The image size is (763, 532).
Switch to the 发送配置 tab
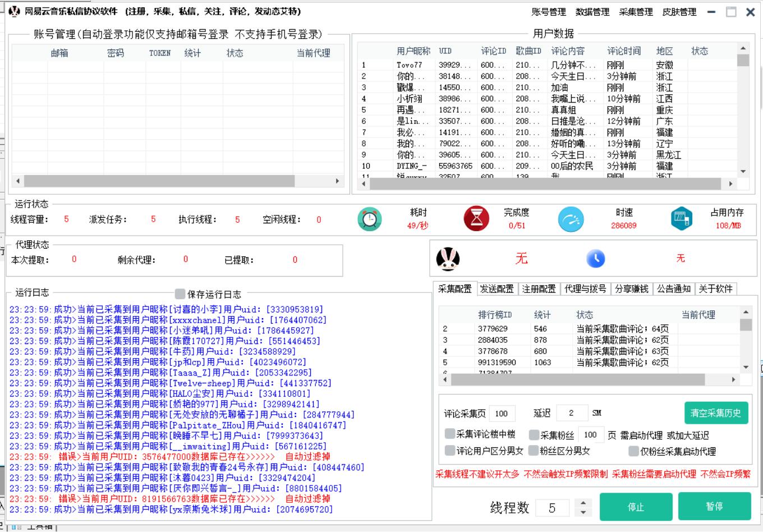pyautogui.click(x=497, y=288)
